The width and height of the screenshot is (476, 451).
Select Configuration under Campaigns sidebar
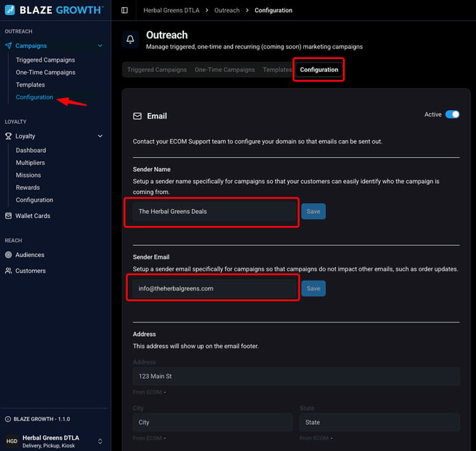click(34, 97)
